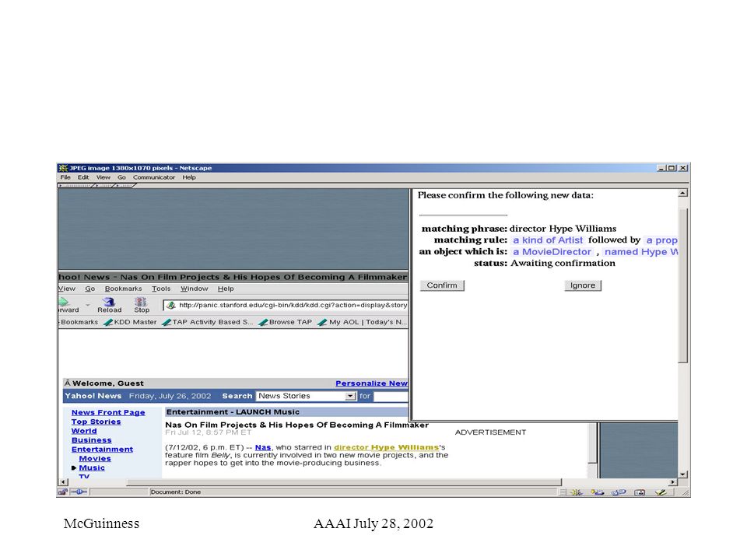Click the online connection icon in status bar

(x=79, y=492)
